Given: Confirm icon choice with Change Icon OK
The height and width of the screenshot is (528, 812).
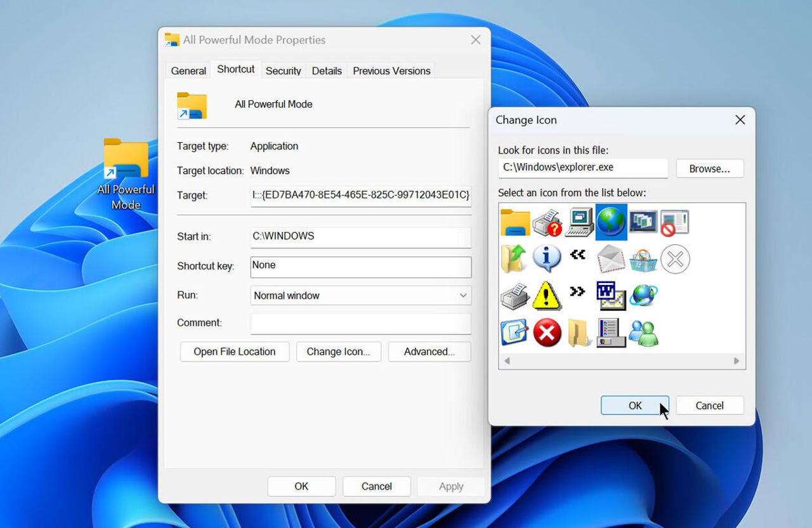Looking at the screenshot, I should [635, 406].
